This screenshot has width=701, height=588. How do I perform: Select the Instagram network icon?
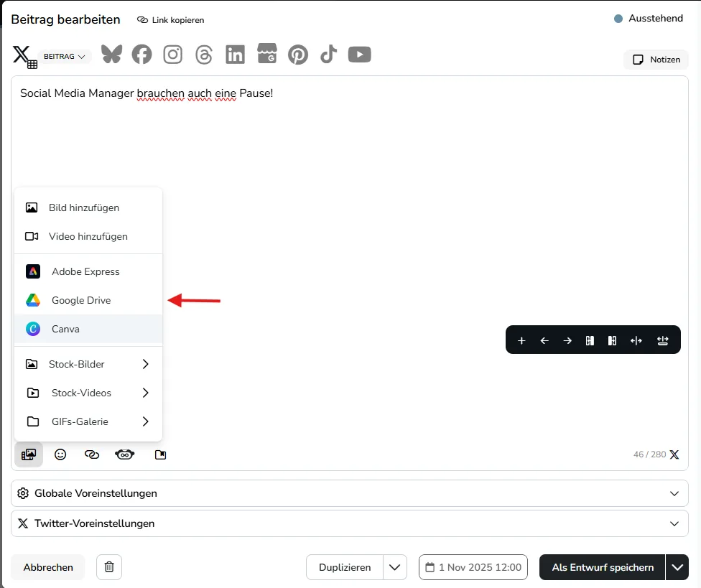(172, 54)
